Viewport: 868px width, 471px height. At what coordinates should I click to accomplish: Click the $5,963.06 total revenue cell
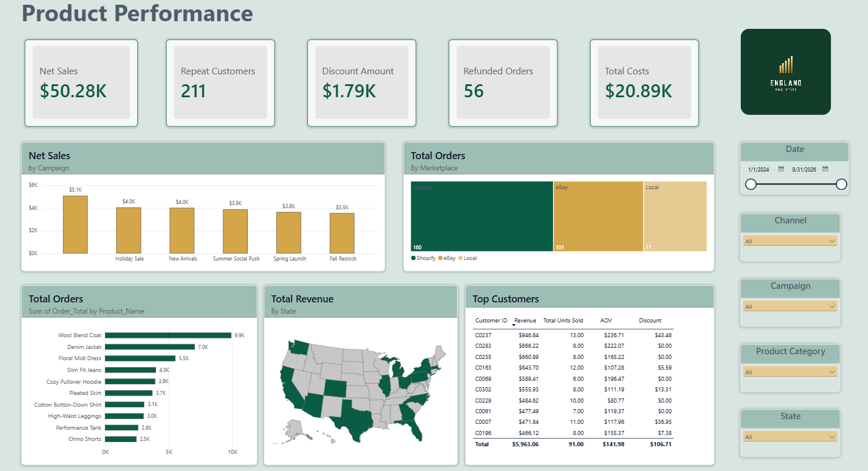[x=525, y=444]
